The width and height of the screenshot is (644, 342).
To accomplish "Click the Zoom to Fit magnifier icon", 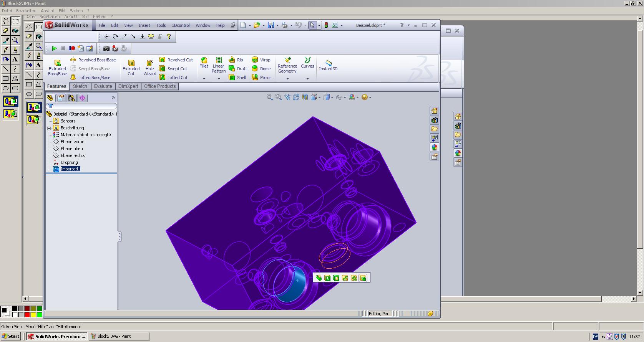I will pos(269,97).
